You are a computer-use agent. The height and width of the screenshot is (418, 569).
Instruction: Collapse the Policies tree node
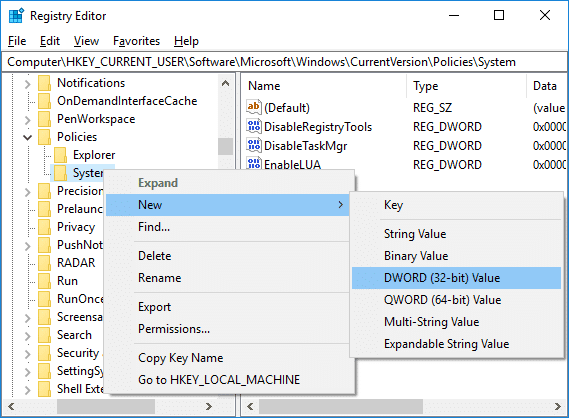[x=28, y=138]
